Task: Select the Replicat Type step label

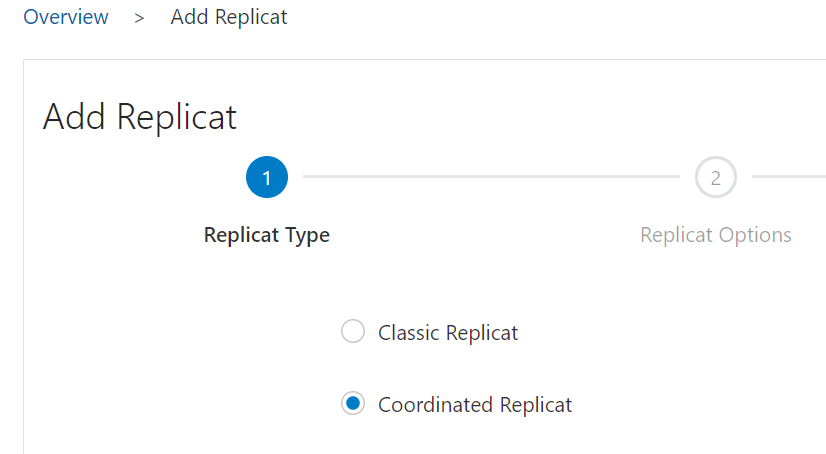Action: coord(266,235)
